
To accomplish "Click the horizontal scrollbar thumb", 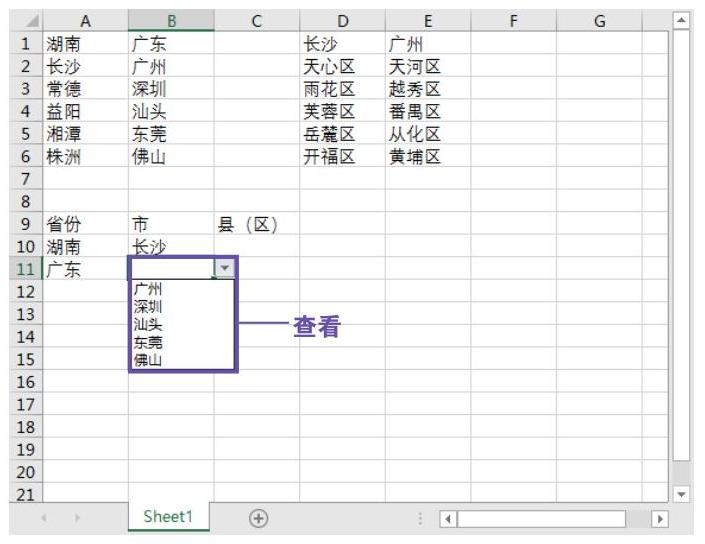I will (x=541, y=519).
